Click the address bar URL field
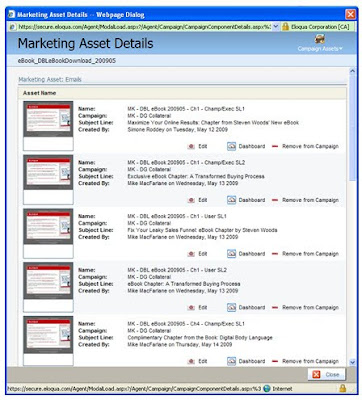 144,27
